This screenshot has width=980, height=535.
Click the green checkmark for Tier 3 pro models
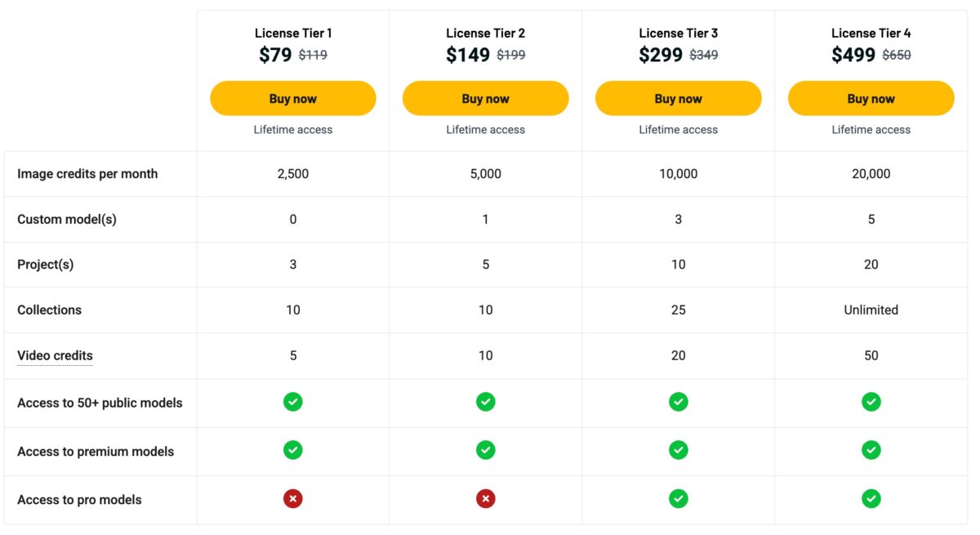point(678,498)
